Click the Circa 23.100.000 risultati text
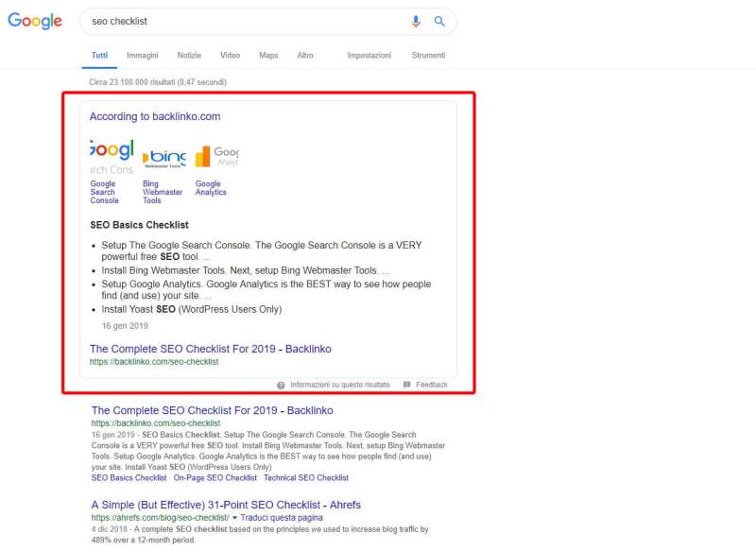Screen dimensions: 756x551 (x=158, y=82)
